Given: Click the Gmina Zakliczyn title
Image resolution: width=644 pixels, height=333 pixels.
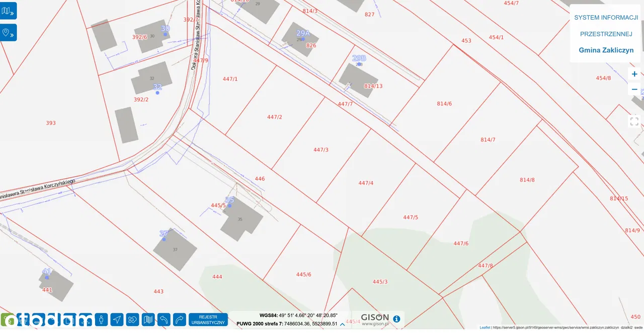Looking at the screenshot, I should [x=606, y=50].
